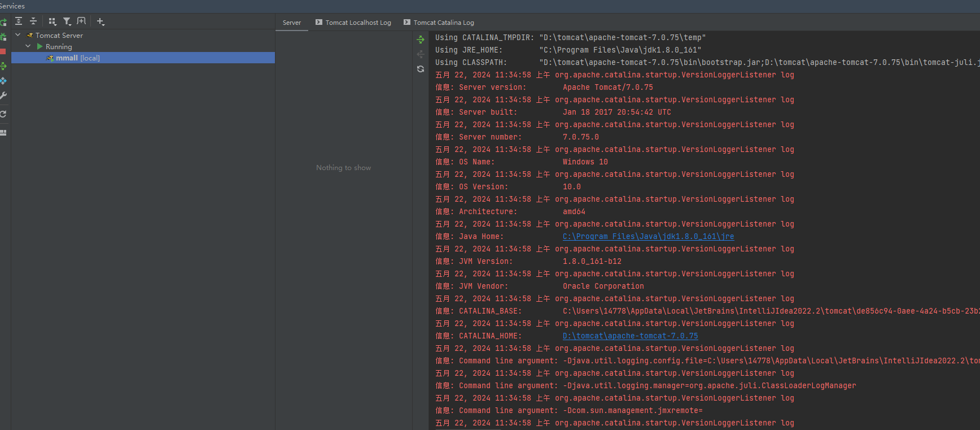
Task: Click the 'amd64' Architecture value
Action: [574, 212]
